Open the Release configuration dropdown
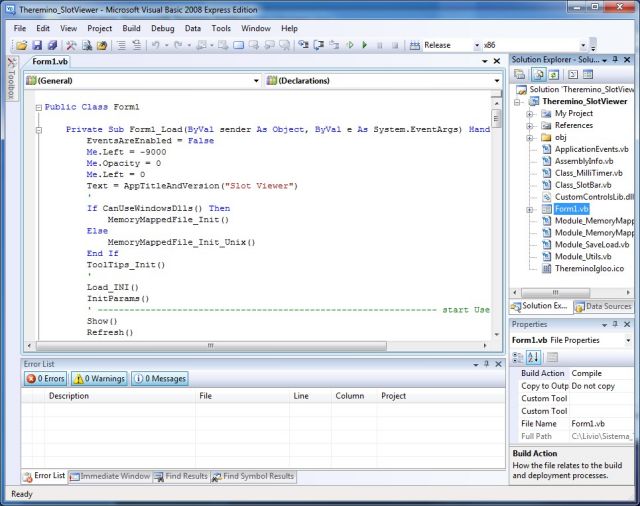Viewport: 640px width, 506px height. pyautogui.click(x=476, y=45)
